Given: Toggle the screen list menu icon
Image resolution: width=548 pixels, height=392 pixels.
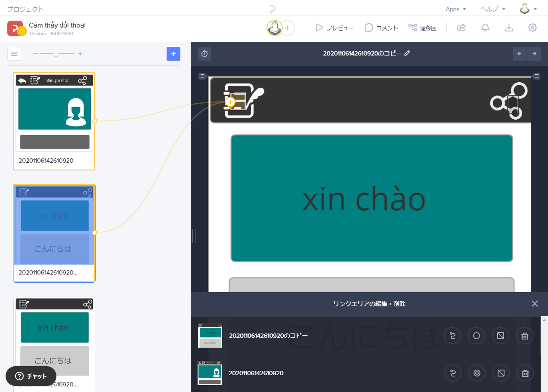Looking at the screenshot, I should [14, 54].
